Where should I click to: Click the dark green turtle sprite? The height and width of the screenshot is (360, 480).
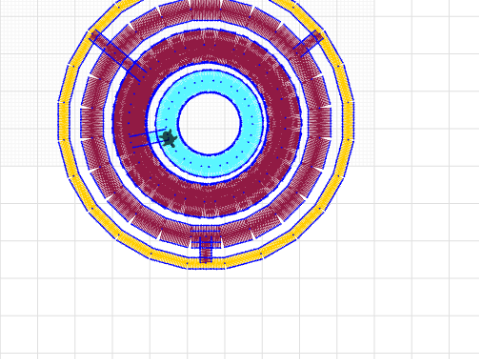[x=169, y=138]
